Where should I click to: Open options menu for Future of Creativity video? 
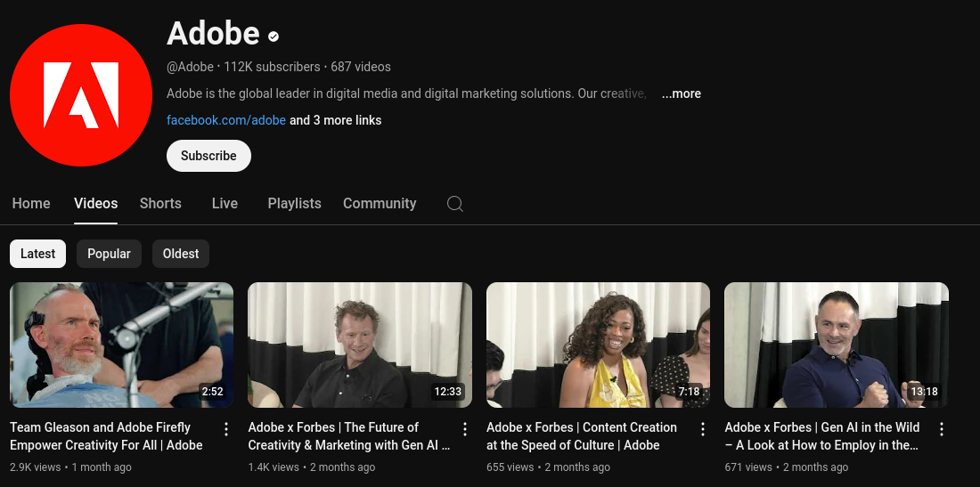coord(464,429)
